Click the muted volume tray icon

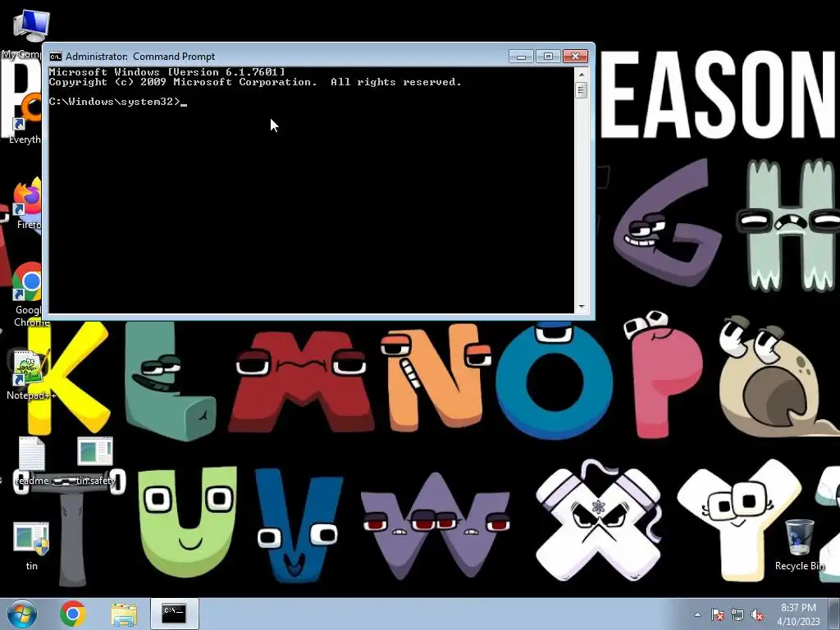[x=757, y=614]
